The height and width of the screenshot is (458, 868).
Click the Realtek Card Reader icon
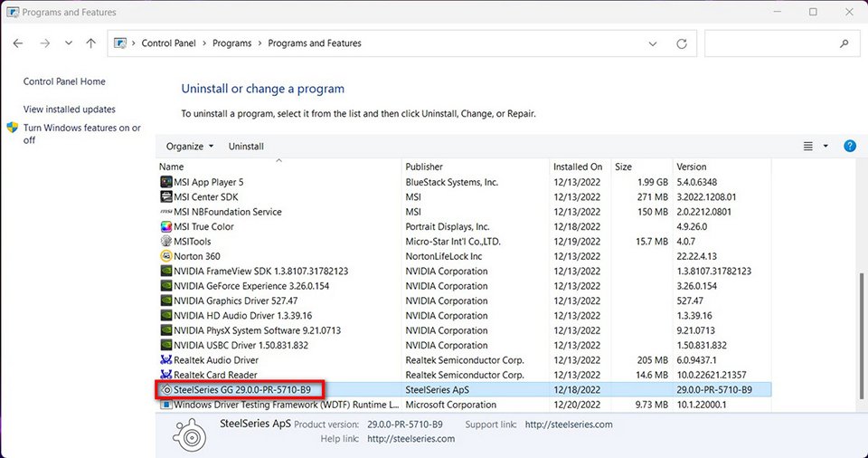[165, 375]
